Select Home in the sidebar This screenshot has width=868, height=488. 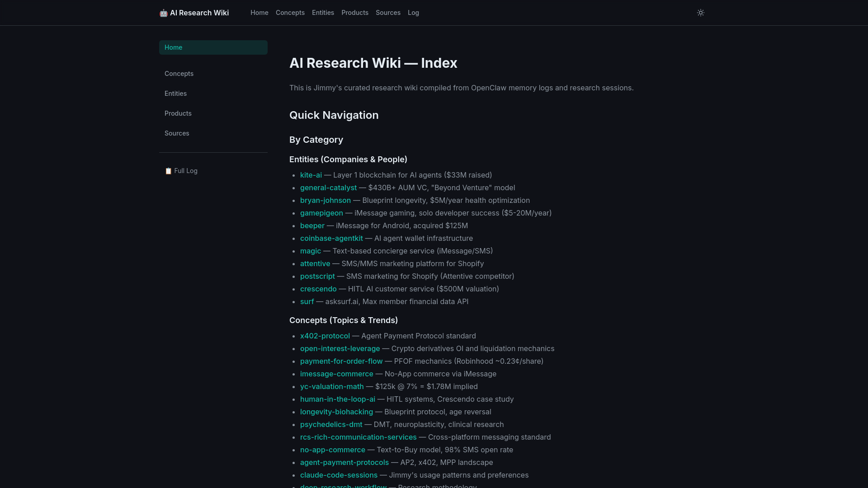213,47
